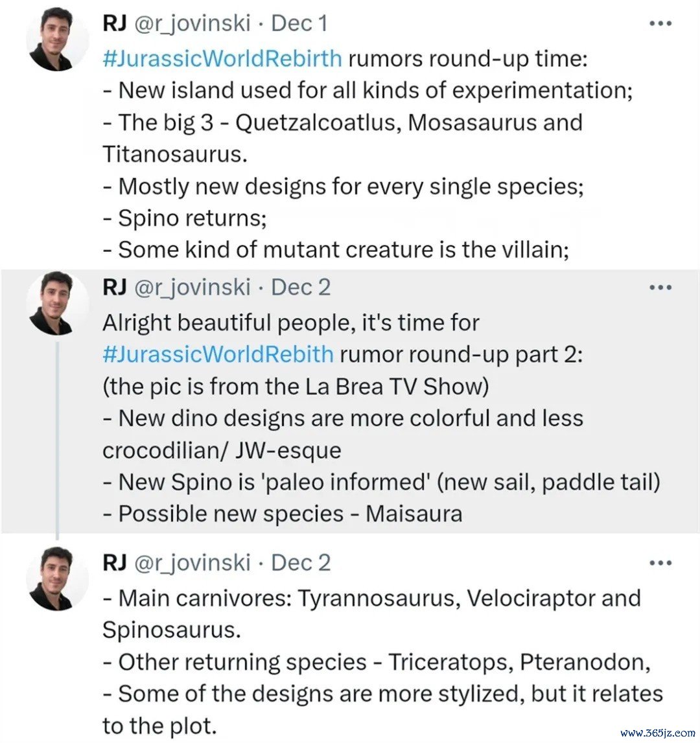Screen dimensions: 700x743
Task: Click the @r_jovinski handle on the part 2 tweet
Action: click(191, 287)
